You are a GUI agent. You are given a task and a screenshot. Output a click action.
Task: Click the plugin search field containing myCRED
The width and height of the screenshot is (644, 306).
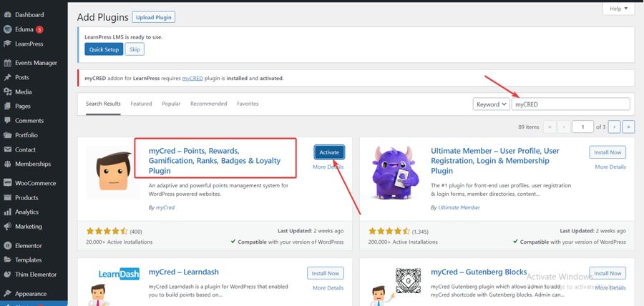coord(570,104)
